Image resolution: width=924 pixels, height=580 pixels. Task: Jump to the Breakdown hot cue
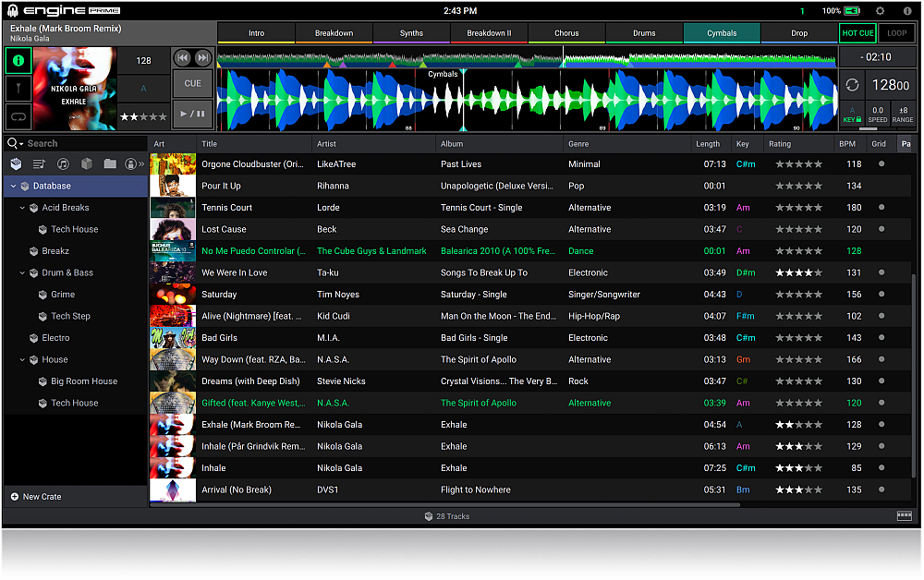(334, 33)
